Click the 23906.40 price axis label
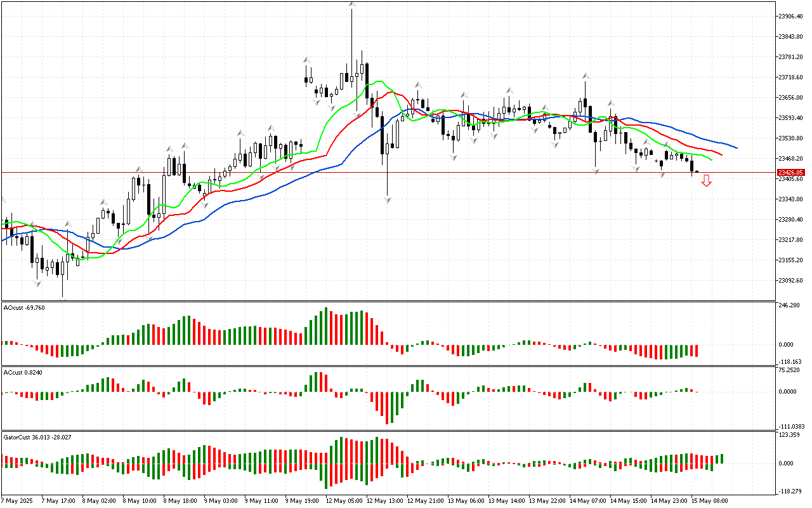The height and width of the screenshot is (508, 812). pyautogui.click(x=790, y=17)
